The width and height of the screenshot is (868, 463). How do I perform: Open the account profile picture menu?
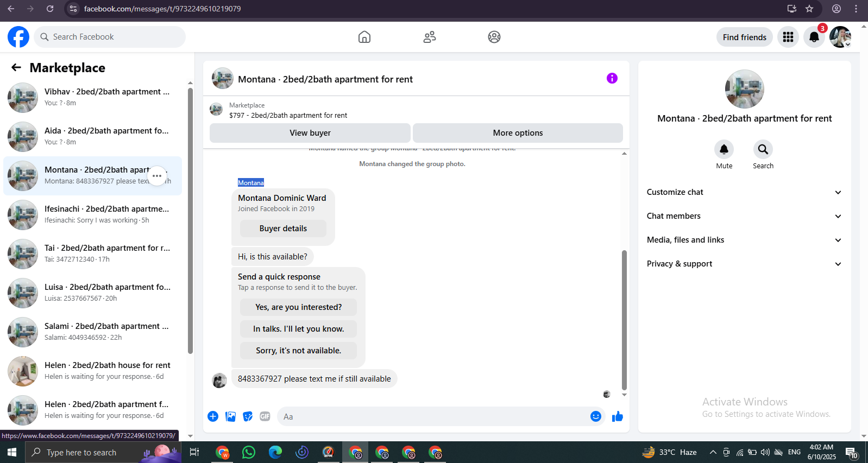coord(840,37)
